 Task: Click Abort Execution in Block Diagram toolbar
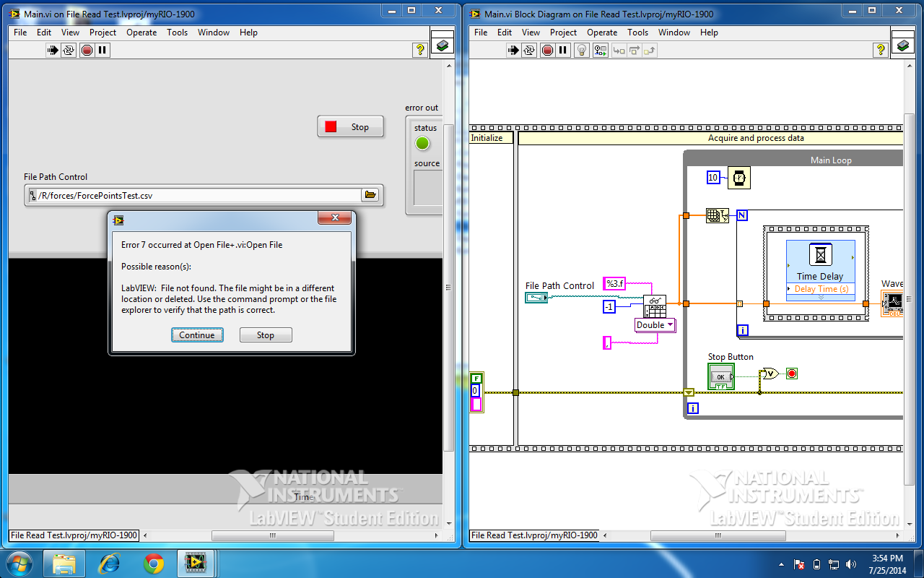click(x=547, y=50)
